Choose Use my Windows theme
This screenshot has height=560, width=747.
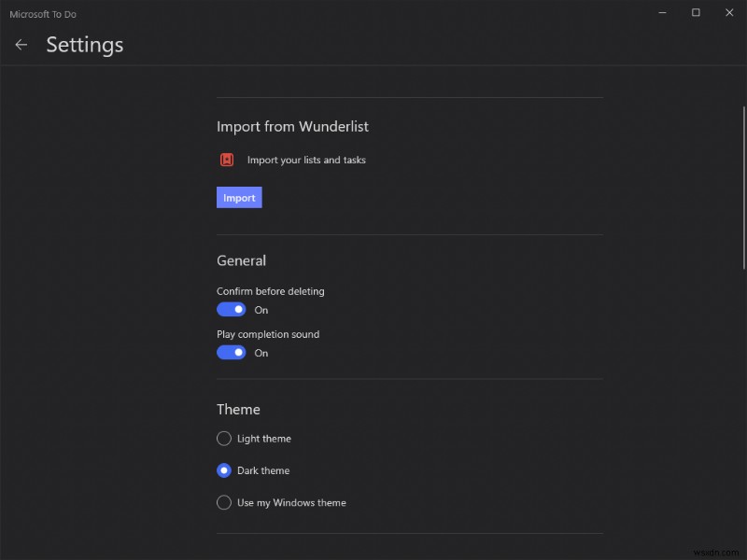tap(224, 502)
